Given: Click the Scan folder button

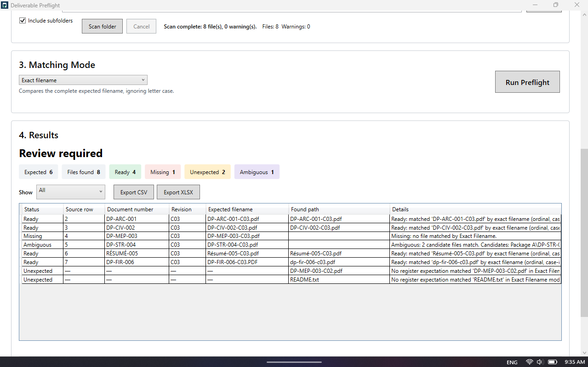Looking at the screenshot, I should [x=103, y=26].
